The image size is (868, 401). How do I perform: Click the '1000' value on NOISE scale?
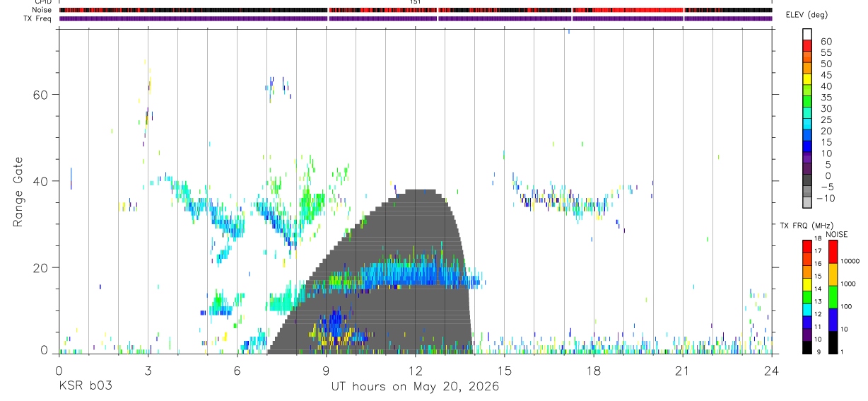(848, 283)
